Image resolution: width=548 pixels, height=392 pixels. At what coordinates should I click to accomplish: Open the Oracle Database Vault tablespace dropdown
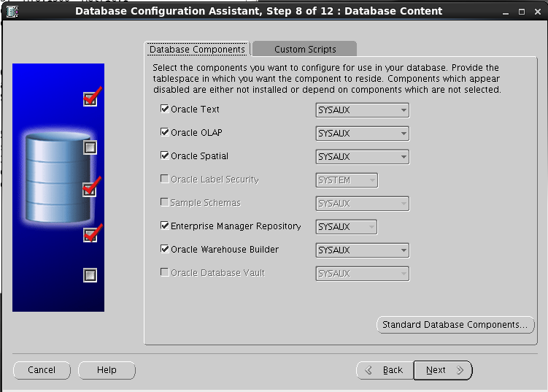(363, 274)
